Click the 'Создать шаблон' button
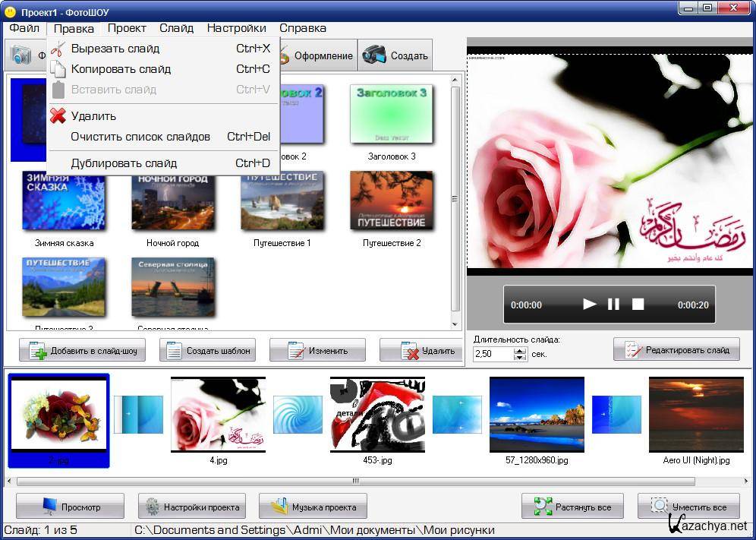Viewport: 756px width, 540px height. click(207, 351)
